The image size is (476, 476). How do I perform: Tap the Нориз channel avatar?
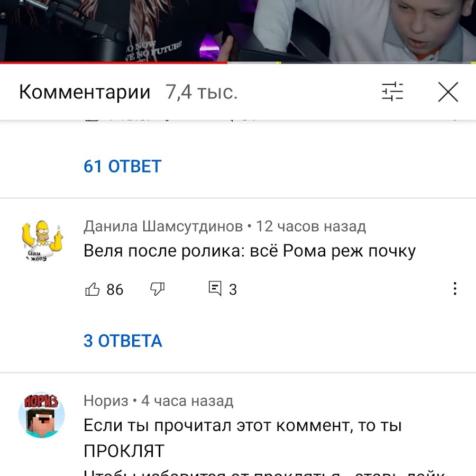42,415
